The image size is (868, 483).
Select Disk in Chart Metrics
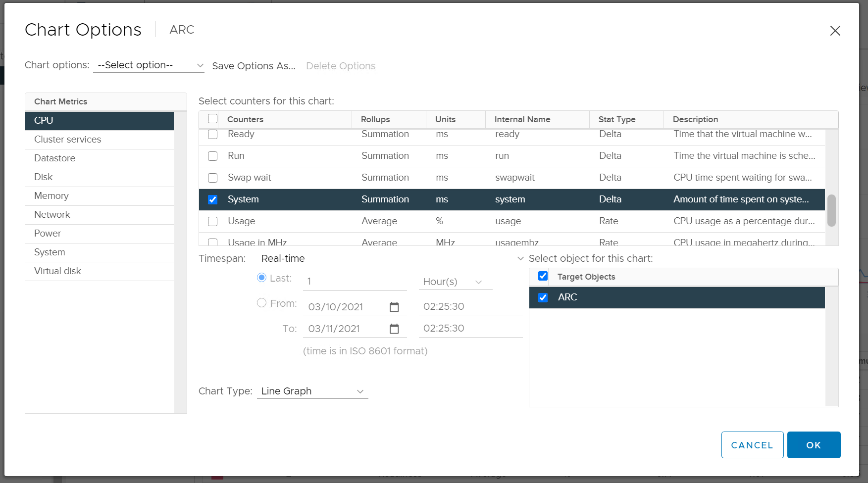100,177
